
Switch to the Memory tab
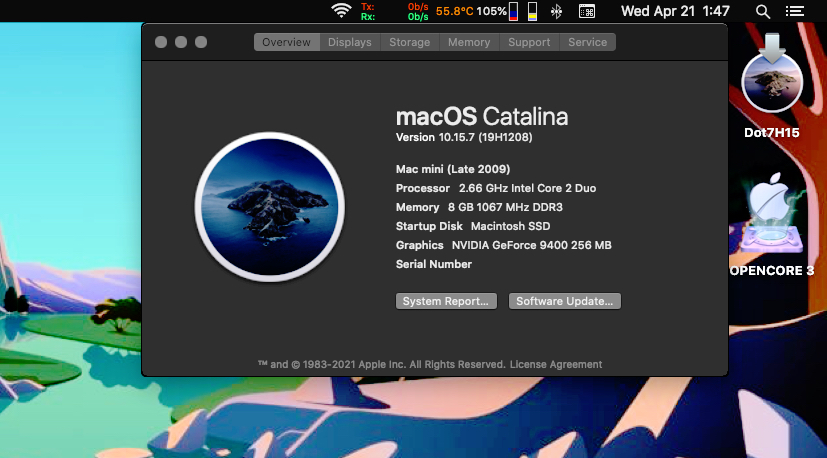tap(469, 42)
